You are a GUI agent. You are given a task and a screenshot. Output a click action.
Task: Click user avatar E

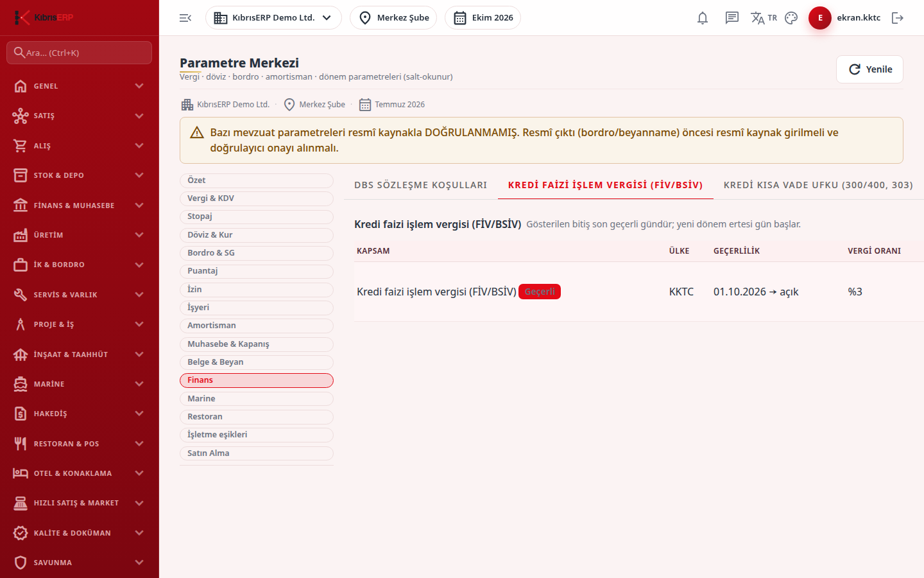(x=820, y=18)
